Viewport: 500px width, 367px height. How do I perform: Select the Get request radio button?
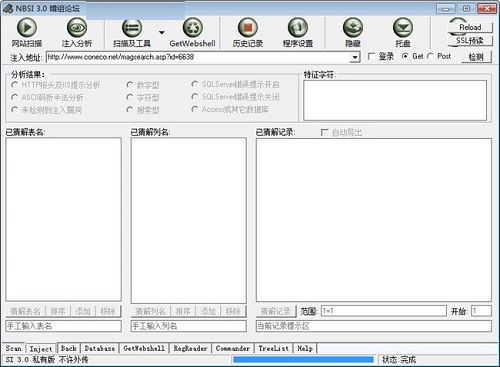405,56
